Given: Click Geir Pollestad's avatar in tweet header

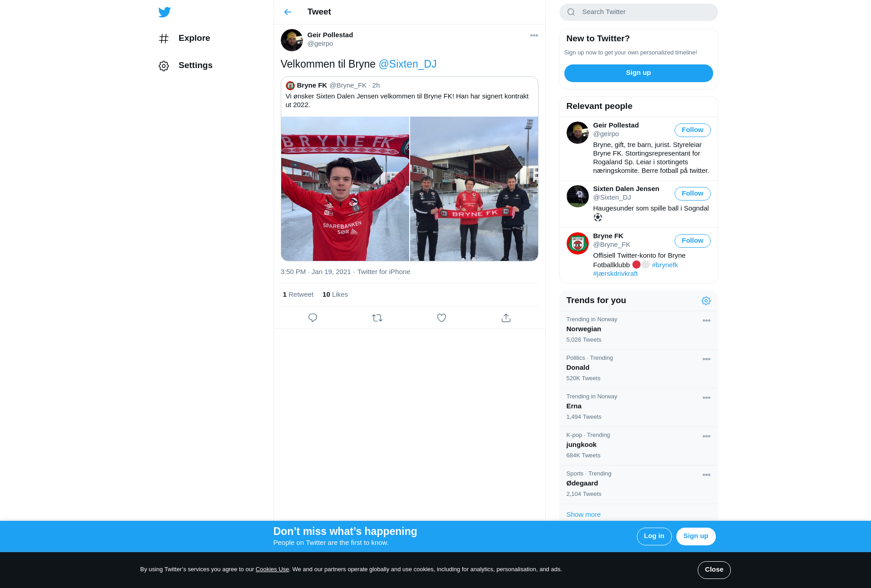Looking at the screenshot, I should click(x=292, y=40).
